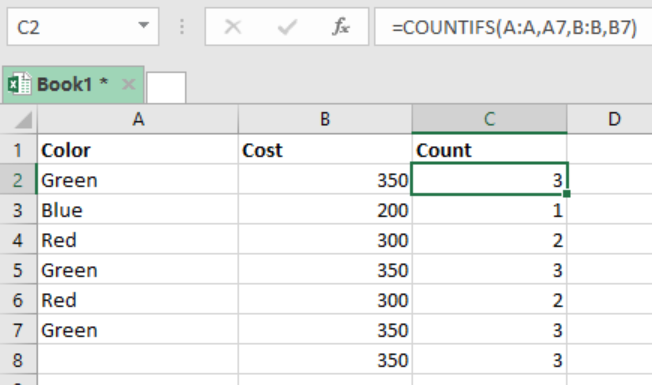Select cell A6 containing Red
Screen dimensions: 652x385
[138, 299]
